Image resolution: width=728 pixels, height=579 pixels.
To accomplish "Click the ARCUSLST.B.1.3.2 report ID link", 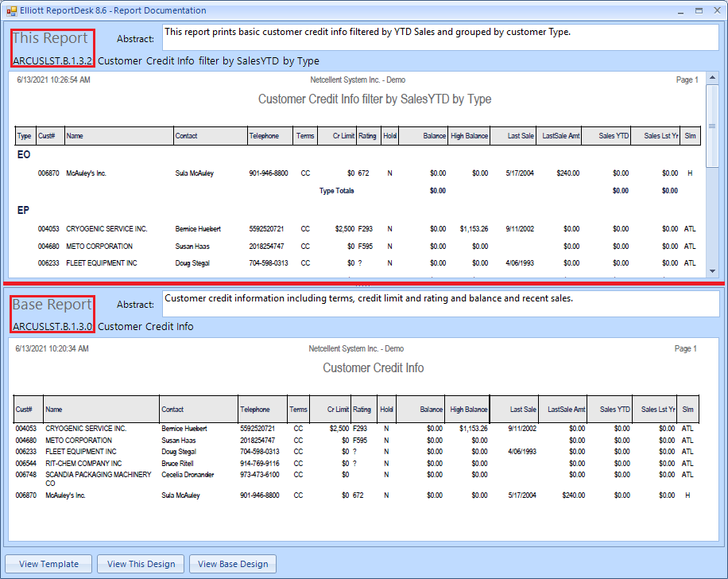I will [x=52, y=60].
